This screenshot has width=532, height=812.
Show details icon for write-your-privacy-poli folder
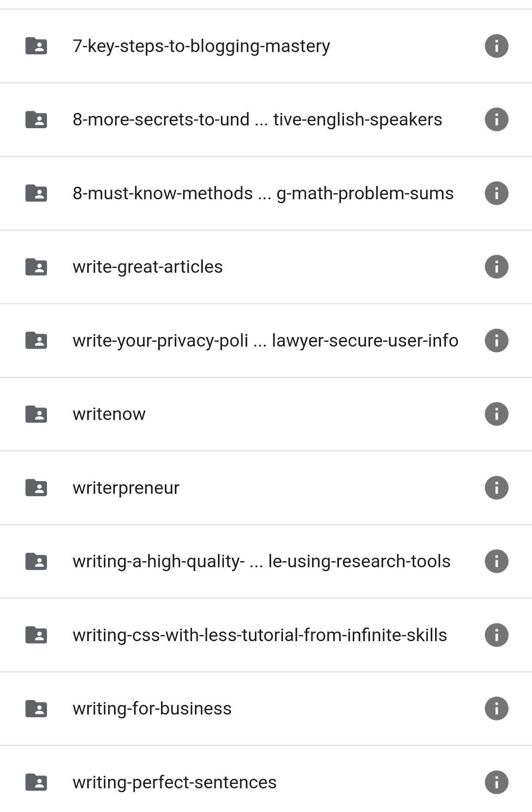[x=496, y=340]
